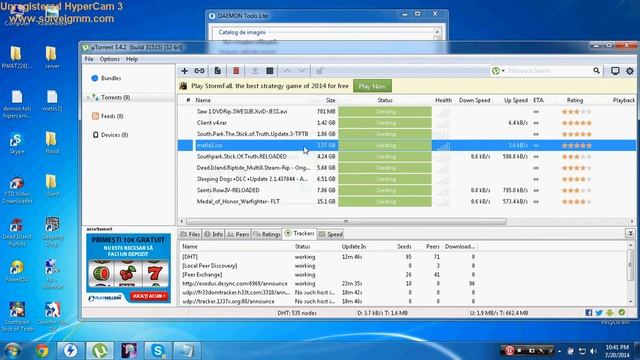640x360 pixels.
Task: Sort by the Status column header
Action: pyautogui.click(x=384, y=100)
